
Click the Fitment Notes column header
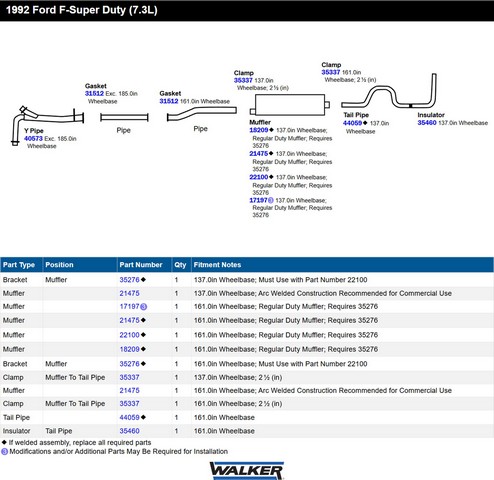342,265
